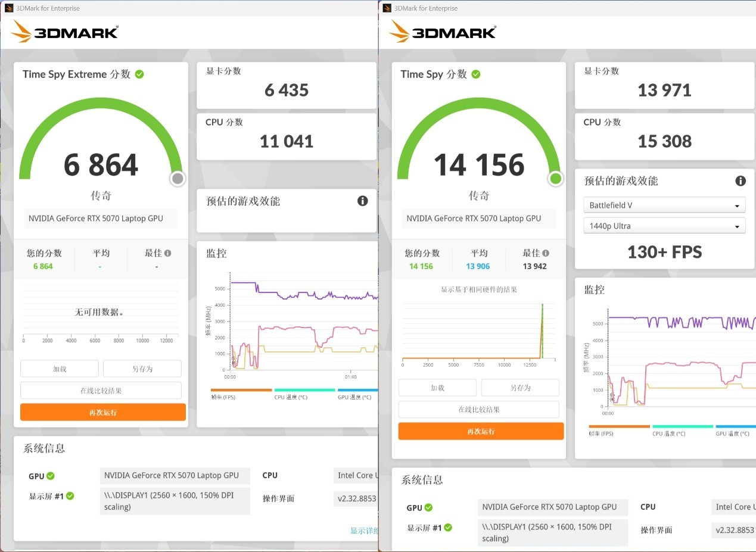The width and height of the screenshot is (756, 552).
Task: Click 加载 button in Time Spy window
Action: point(437,388)
